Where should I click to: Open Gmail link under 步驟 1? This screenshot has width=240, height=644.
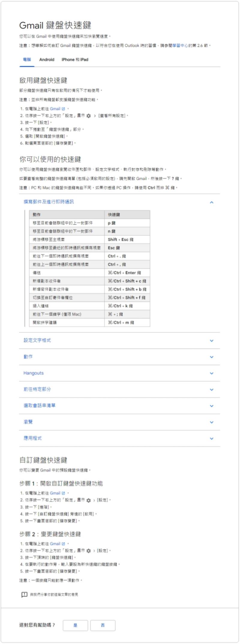[55, 493]
